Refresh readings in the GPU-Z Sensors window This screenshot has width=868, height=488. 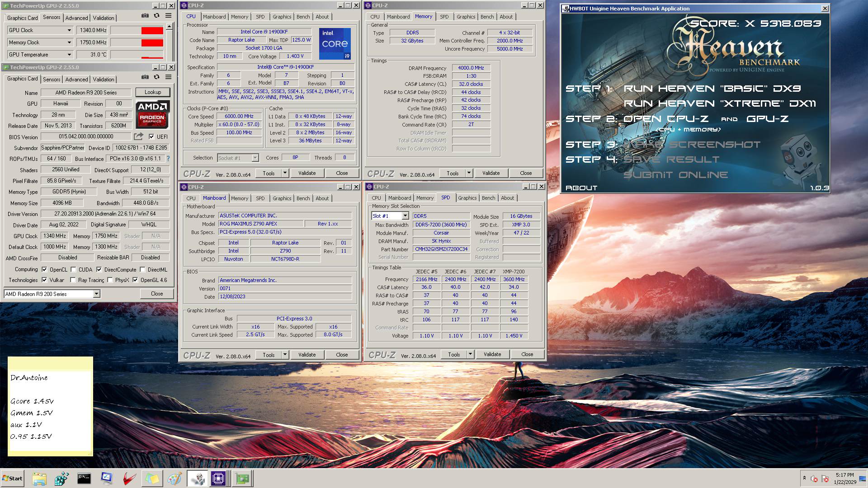click(156, 15)
